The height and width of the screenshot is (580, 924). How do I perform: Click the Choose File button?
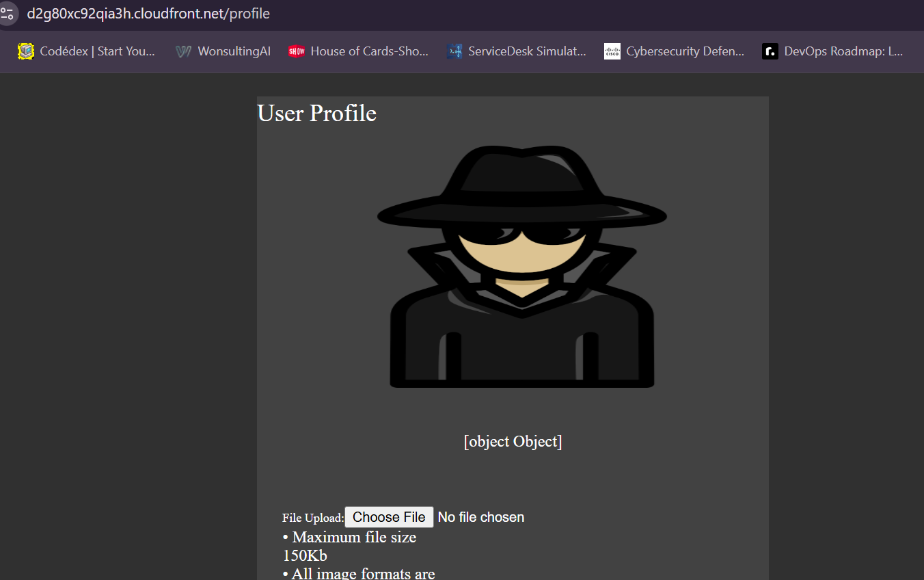pyautogui.click(x=389, y=517)
